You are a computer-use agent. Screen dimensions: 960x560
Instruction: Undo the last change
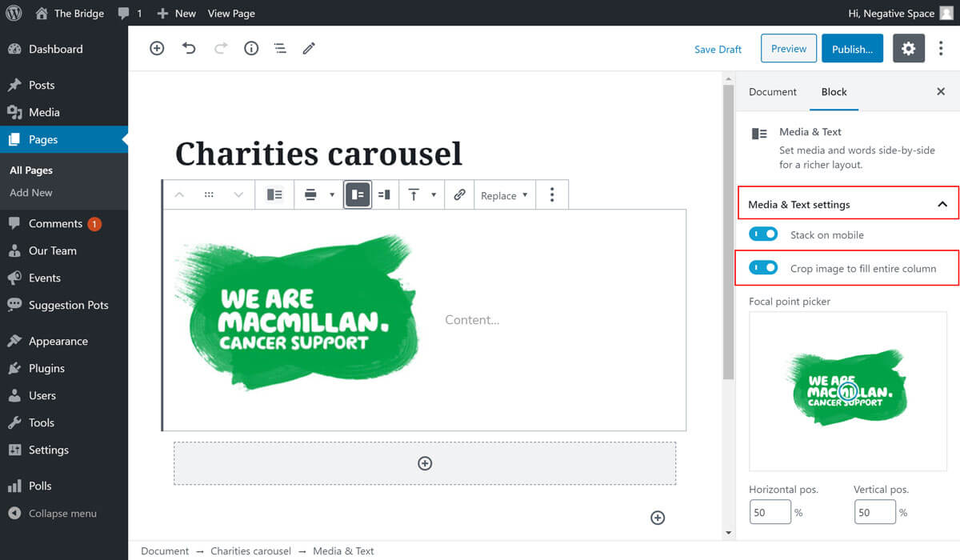189,49
